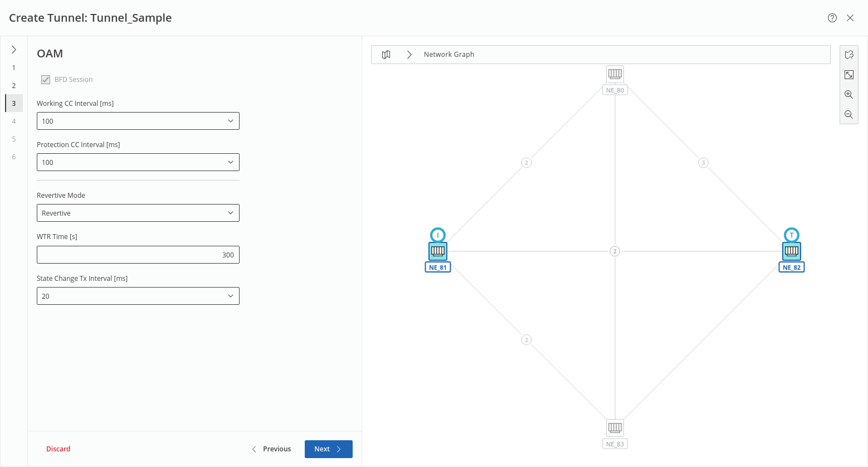Go to wizard step 2
868x467 pixels.
14,86
